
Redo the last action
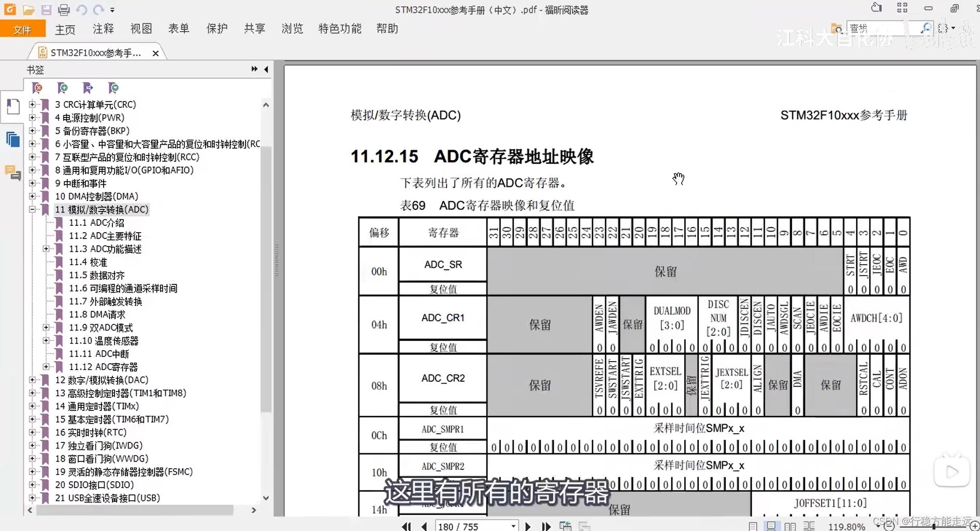[98, 9]
